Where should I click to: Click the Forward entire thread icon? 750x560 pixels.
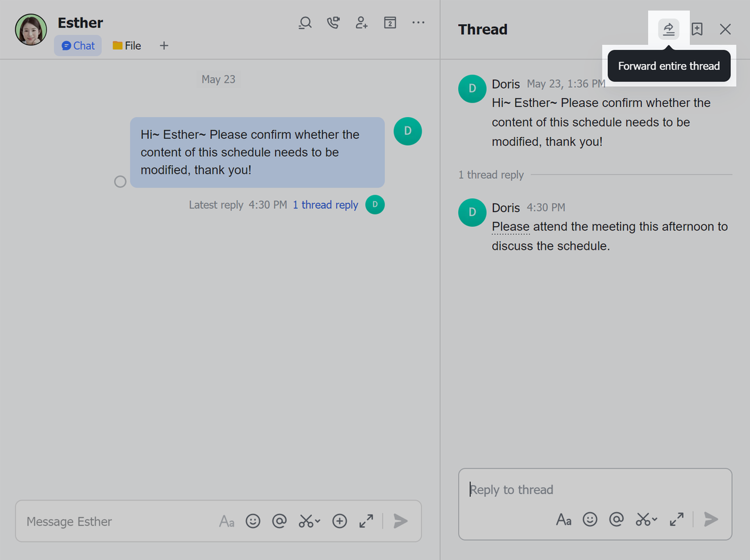669,29
